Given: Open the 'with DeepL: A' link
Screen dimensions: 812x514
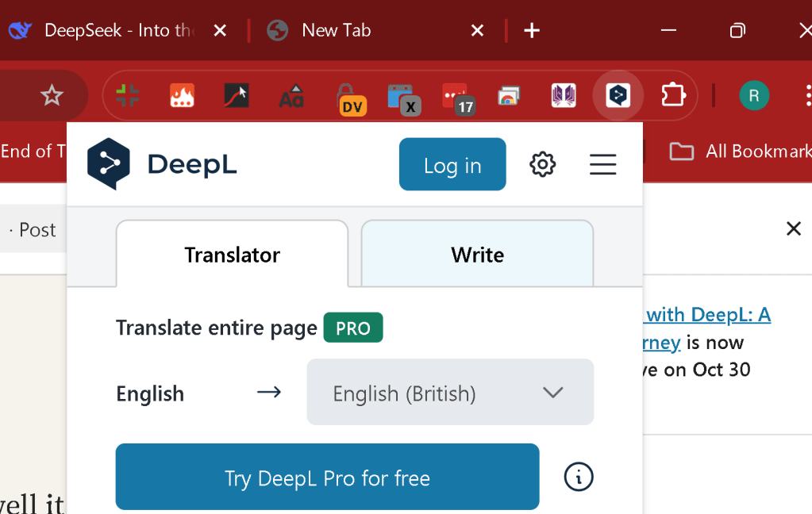Looking at the screenshot, I should coord(707,315).
